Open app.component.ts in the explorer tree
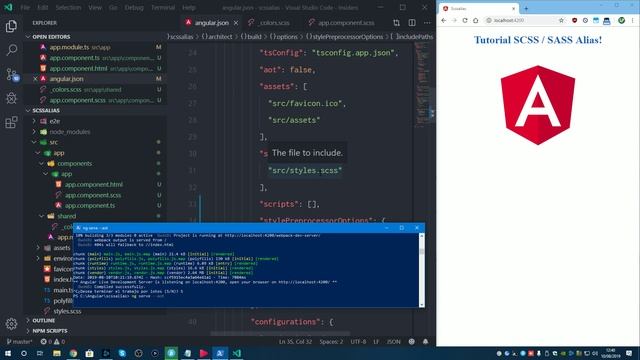Screen dimensions: 640x360 tap(90, 206)
